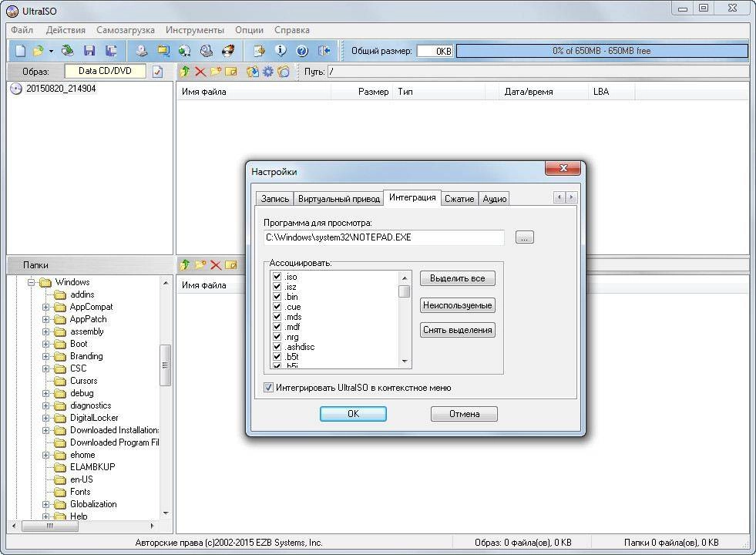Click the Rename icon in image toolbar

pyautogui.click(x=231, y=72)
